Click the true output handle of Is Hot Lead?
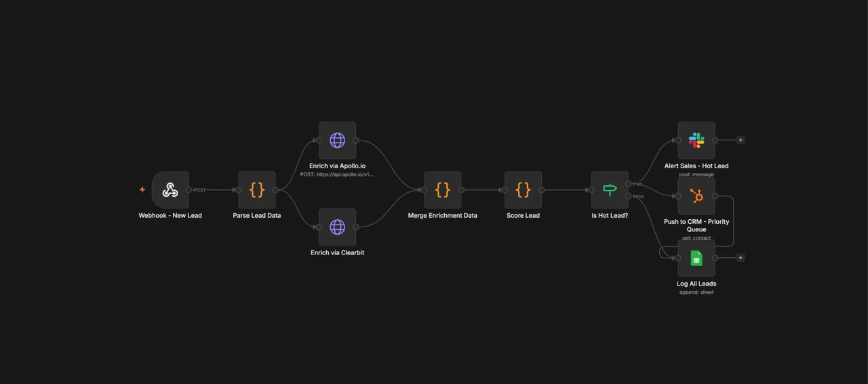The width and height of the screenshot is (868, 384). [629, 184]
